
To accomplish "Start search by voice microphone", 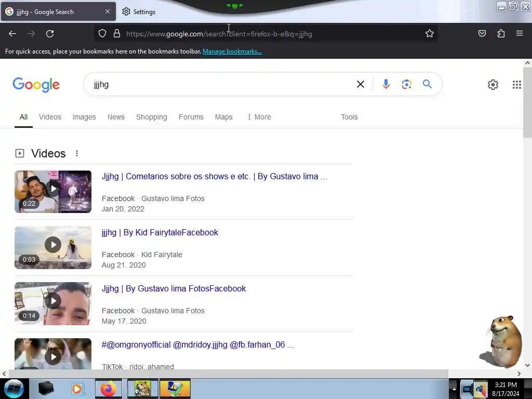I will (386, 84).
